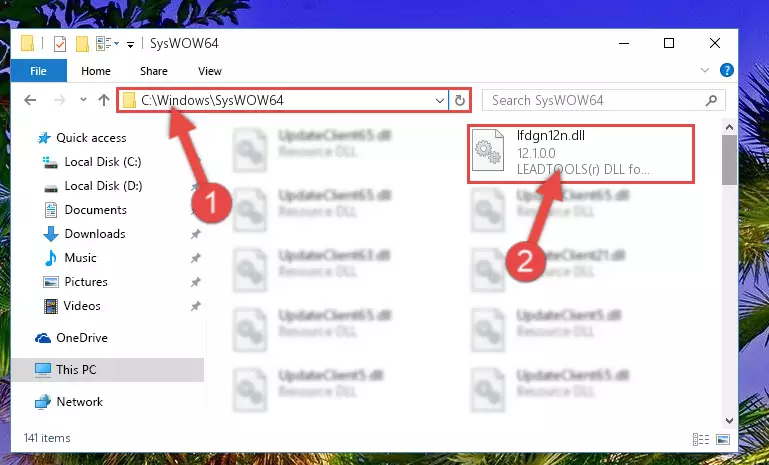Image resolution: width=769 pixels, height=465 pixels.
Task: Switch to the View ribbon tab
Action: tap(210, 71)
